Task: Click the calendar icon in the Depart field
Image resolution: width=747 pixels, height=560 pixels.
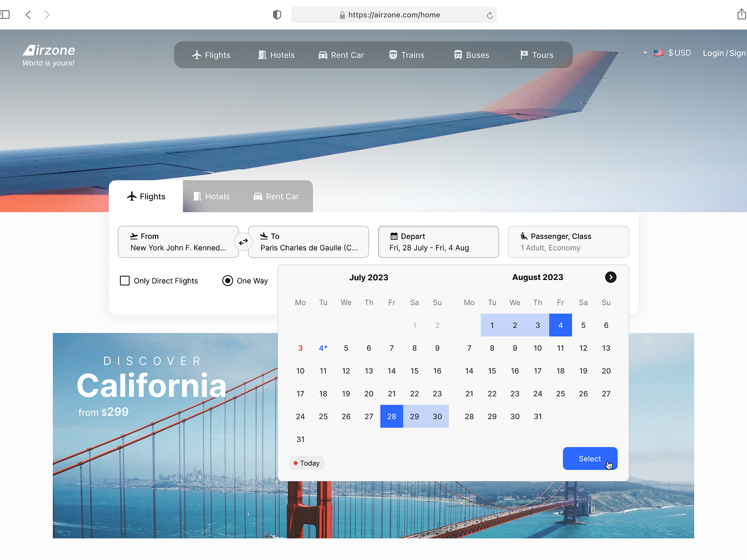Action: pos(394,236)
